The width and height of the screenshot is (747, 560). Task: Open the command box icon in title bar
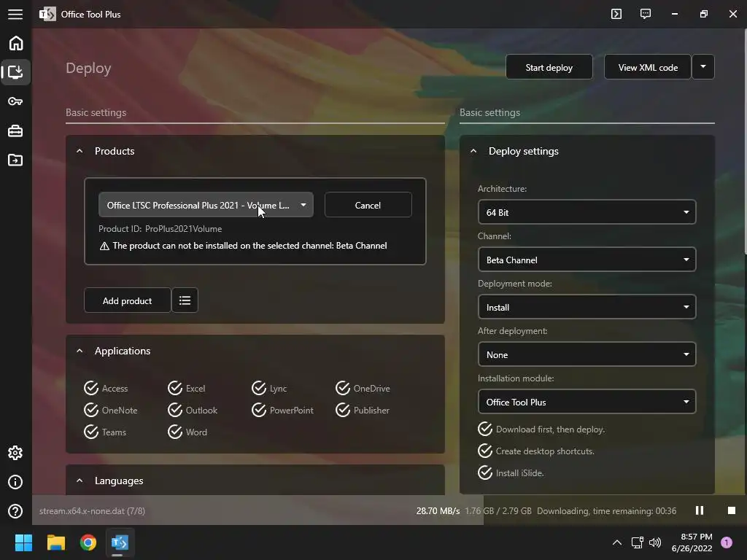pyautogui.click(x=616, y=14)
